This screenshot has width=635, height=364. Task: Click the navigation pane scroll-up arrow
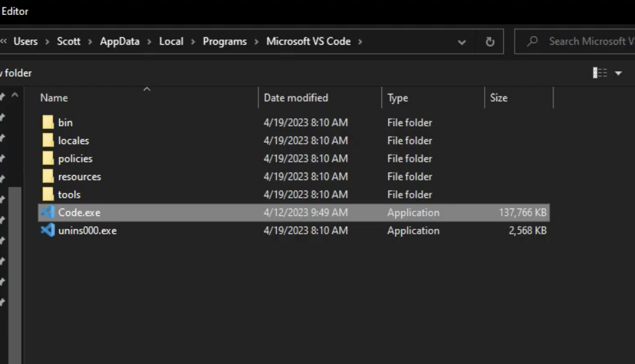(x=15, y=96)
